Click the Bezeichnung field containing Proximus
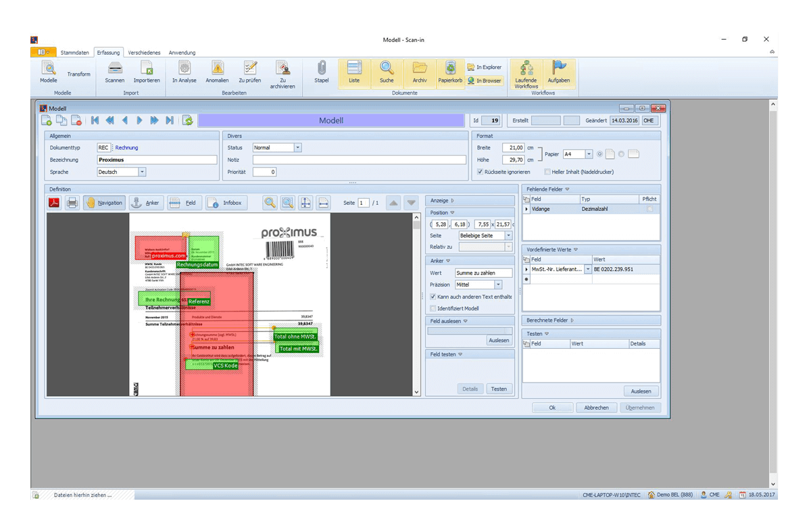The width and height of the screenshot is (811, 532). pyautogui.click(x=157, y=160)
